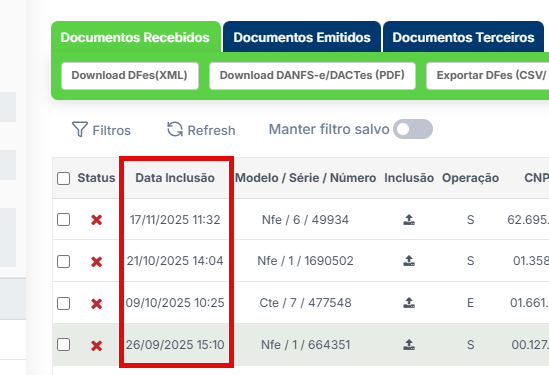The image size is (549, 375).
Task: Click operation S in Nfe / 6 / 49934 row
Action: 470,220
